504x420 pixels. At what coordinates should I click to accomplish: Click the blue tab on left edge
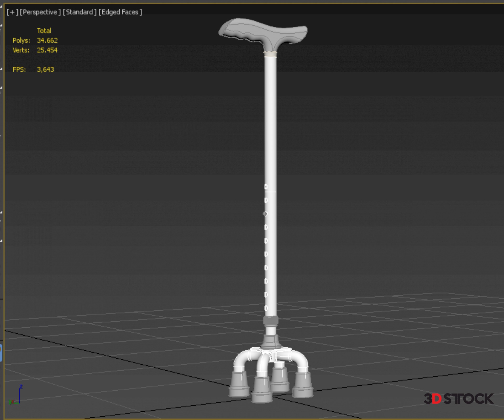point(1,353)
